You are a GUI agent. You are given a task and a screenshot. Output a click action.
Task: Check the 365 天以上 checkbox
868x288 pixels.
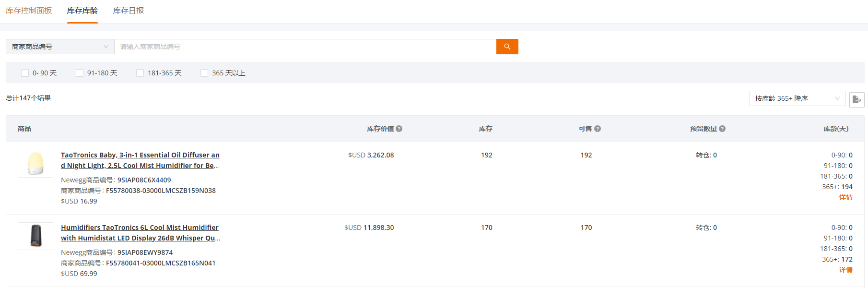204,73
